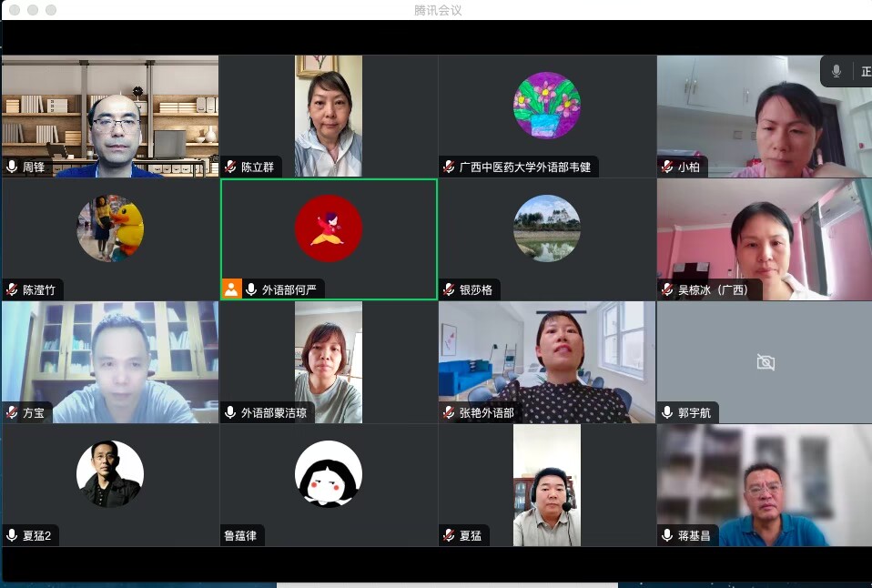This screenshot has height=588, width=872.
Task: Click the muted mic icon beside 小柏
Action: [667, 167]
